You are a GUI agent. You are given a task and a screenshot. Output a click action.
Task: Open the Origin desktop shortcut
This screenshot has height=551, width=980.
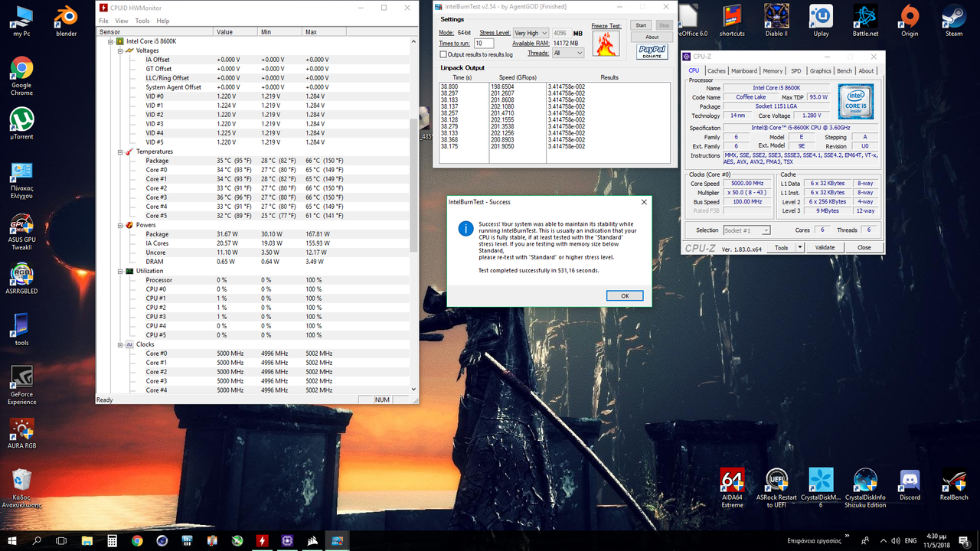(x=910, y=19)
